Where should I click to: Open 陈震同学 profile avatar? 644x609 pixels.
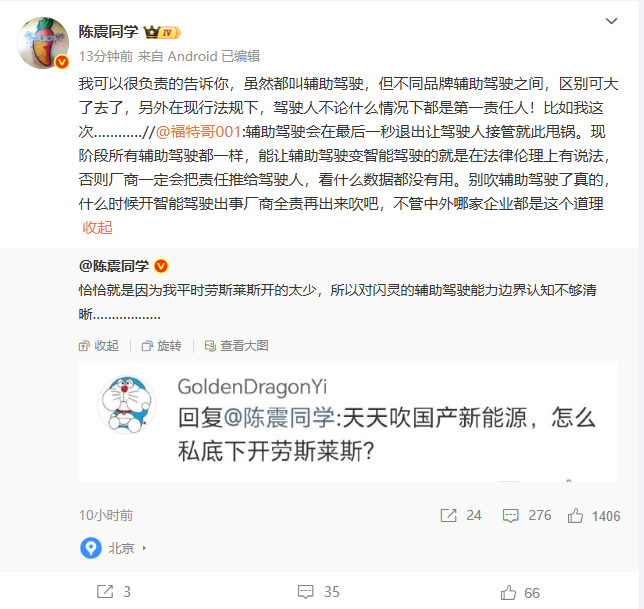43,43
